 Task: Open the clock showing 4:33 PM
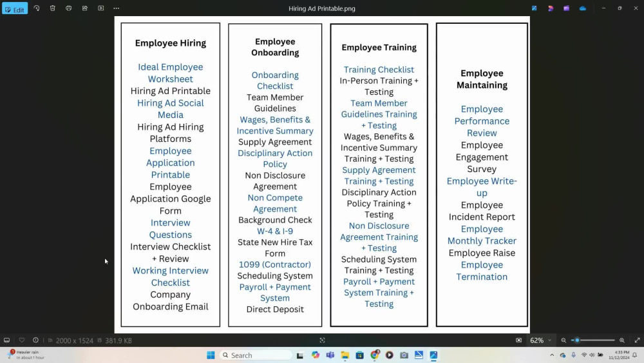(619, 355)
